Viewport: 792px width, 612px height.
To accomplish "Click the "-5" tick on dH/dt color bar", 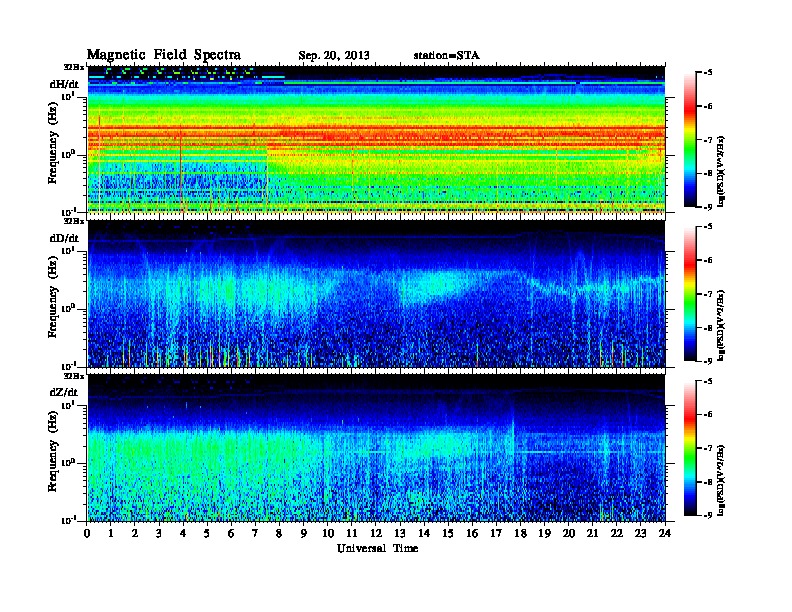I will click(708, 73).
